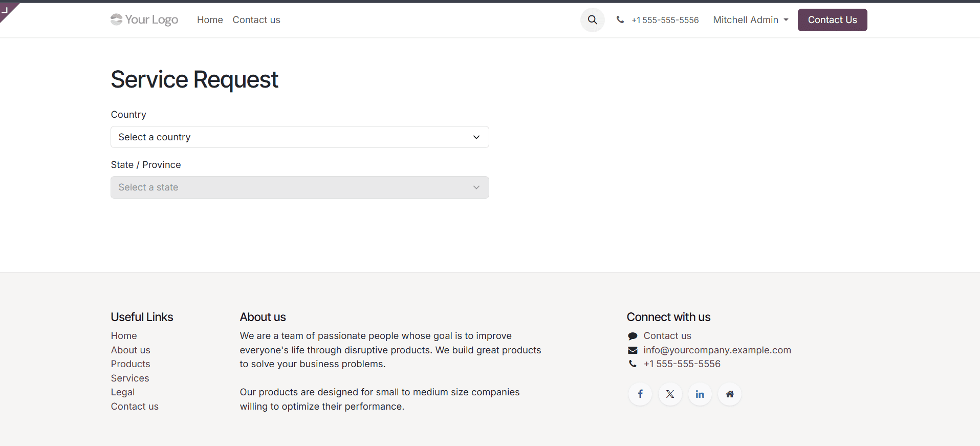Click the search magnifier icon
Screen dimensions: 980x446
(592, 20)
